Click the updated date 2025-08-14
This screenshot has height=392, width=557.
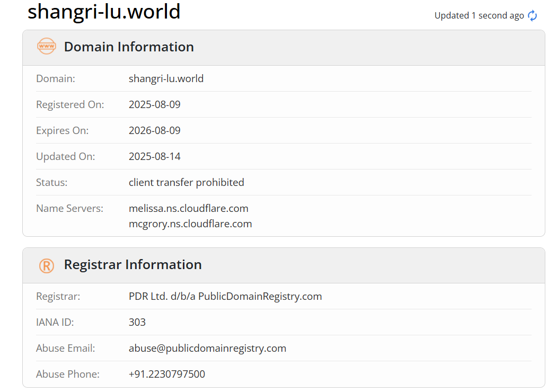(x=155, y=156)
